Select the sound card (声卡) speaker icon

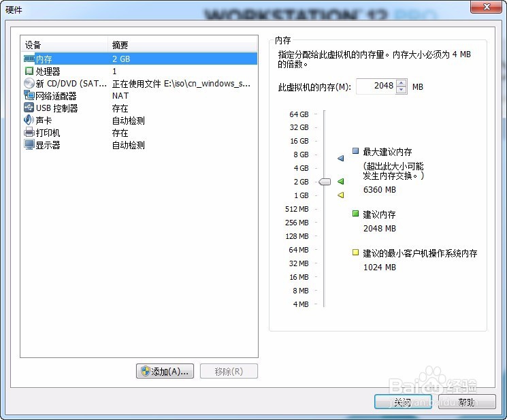click(29, 120)
